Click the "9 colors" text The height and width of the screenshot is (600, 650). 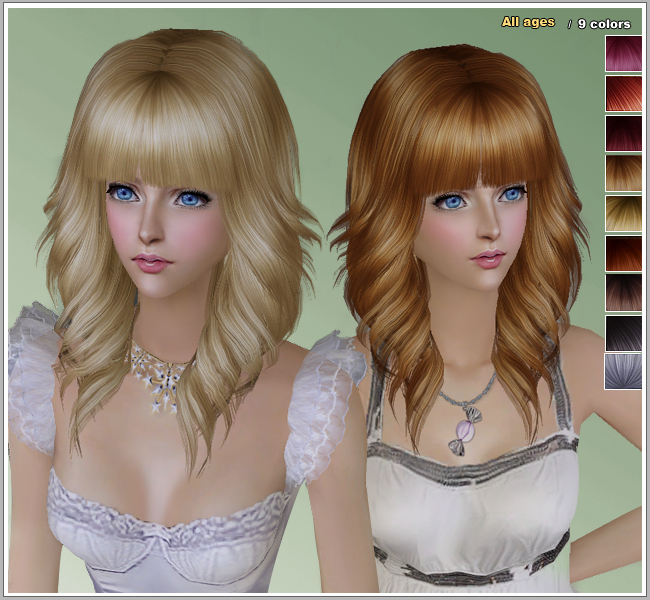[603, 23]
